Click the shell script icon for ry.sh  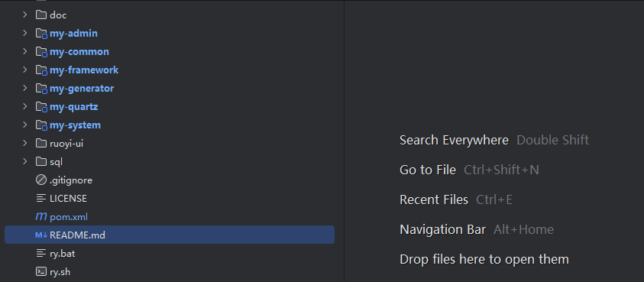tap(41, 272)
